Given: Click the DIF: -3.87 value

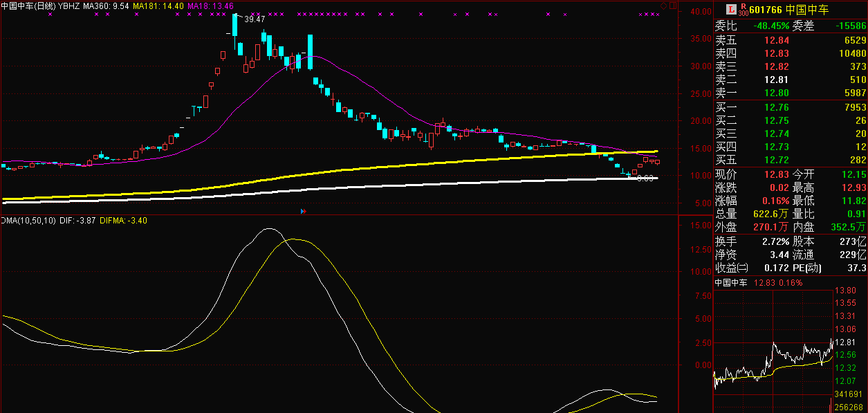Looking at the screenshot, I should (77, 221).
